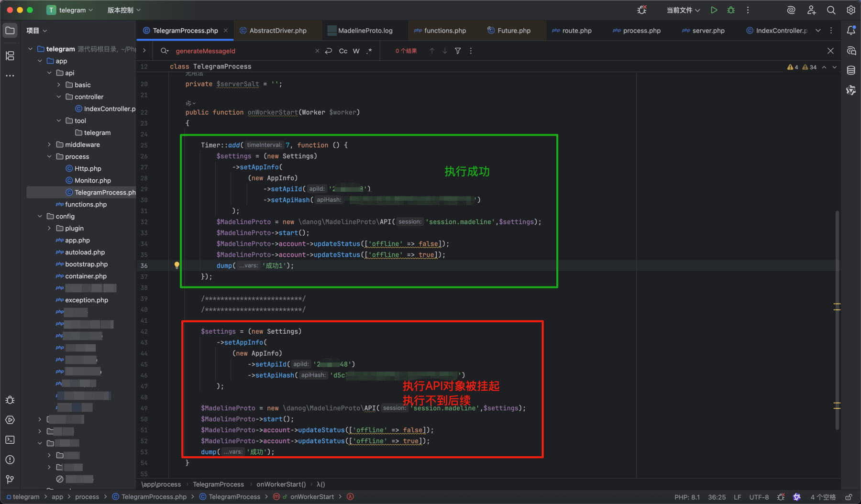
Task: Open the 项目 view dropdown
Action: (37, 31)
